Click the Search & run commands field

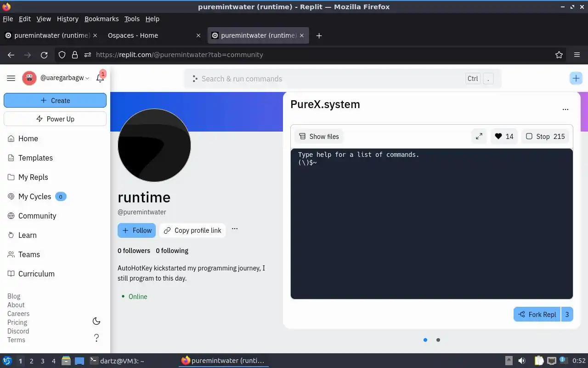click(x=343, y=79)
